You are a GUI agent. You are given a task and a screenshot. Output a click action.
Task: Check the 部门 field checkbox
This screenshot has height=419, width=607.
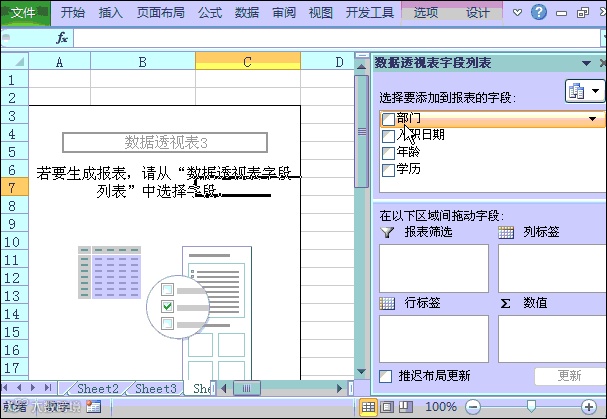[388, 119]
